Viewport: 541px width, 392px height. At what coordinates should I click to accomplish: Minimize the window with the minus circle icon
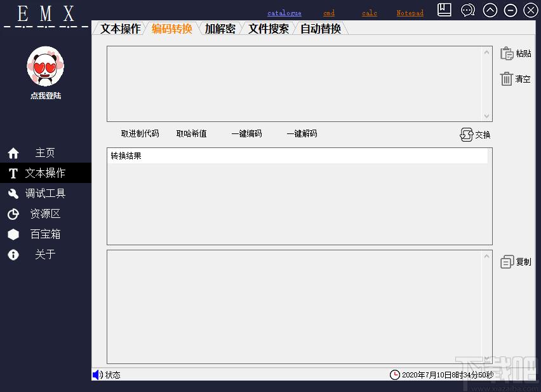(511, 10)
